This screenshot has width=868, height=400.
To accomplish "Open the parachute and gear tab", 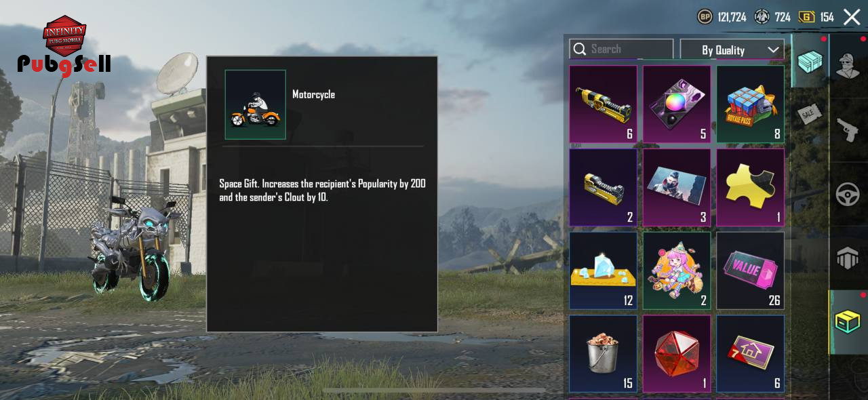I will (848, 258).
